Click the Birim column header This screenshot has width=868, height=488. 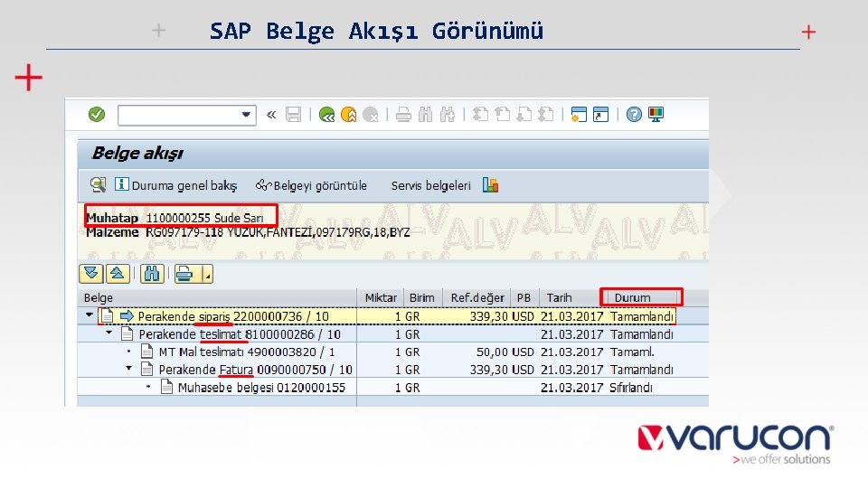point(422,297)
